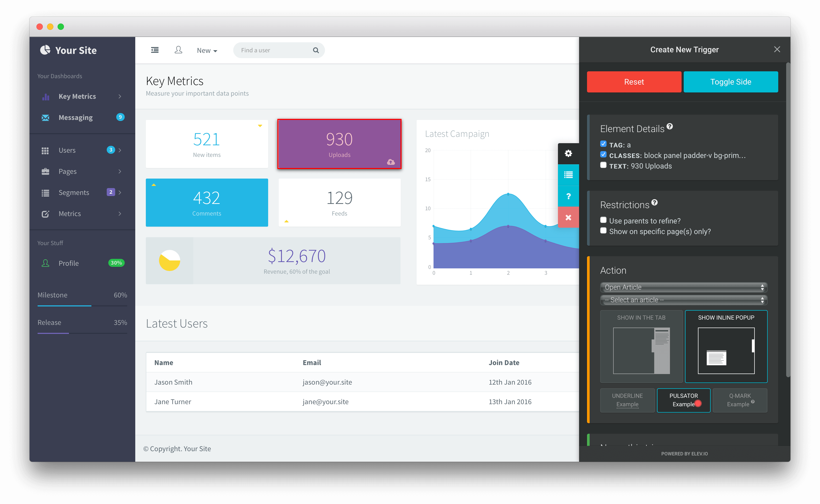Click the list side tab icon
Screen dimensions: 820x504
568,175
